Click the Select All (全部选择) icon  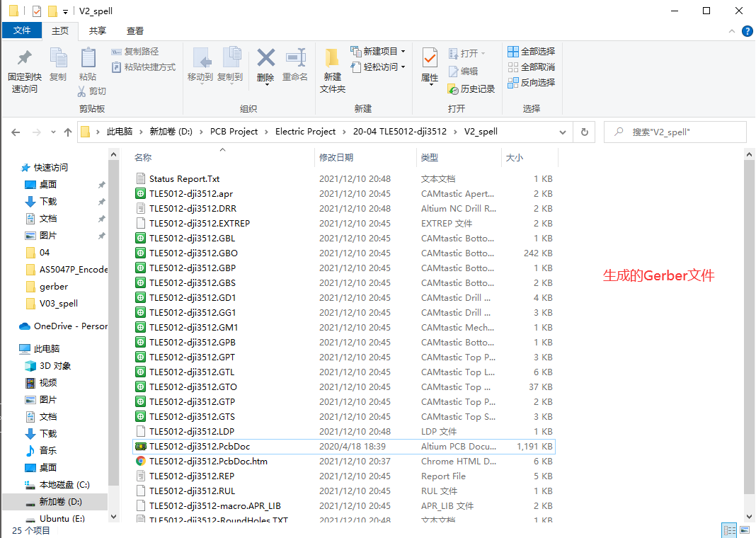point(530,50)
